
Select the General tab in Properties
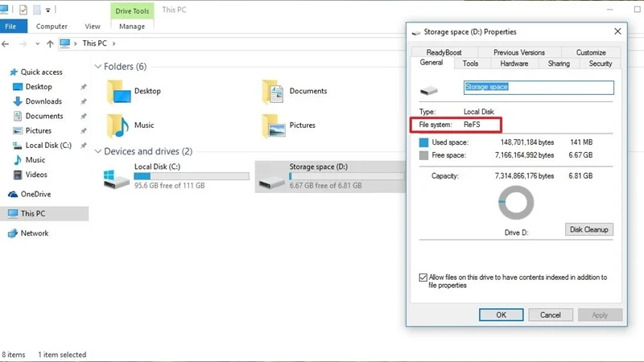(x=431, y=63)
